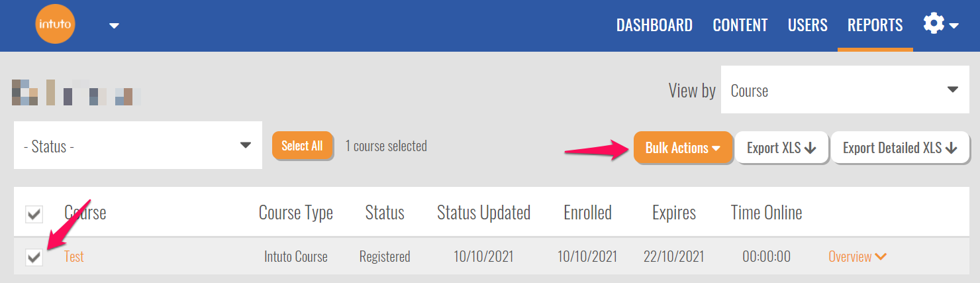Toggle the header select-all checkbox
980x283 pixels.
[x=34, y=214]
